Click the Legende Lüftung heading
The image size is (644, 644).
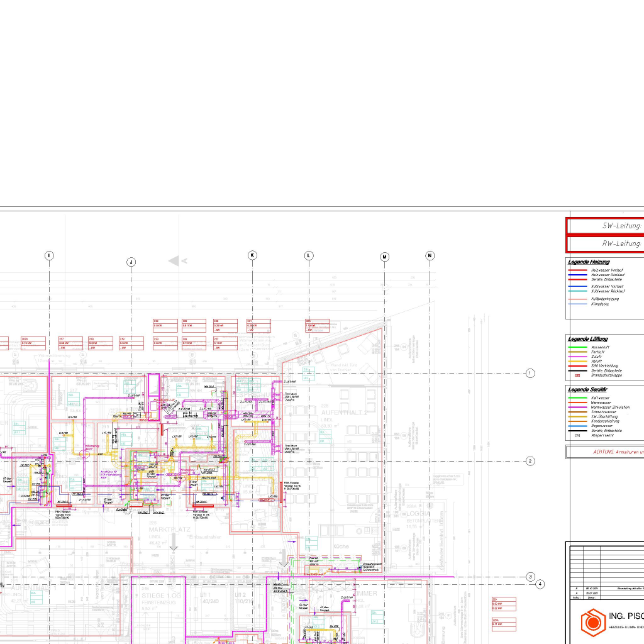[x=587, y=339]
